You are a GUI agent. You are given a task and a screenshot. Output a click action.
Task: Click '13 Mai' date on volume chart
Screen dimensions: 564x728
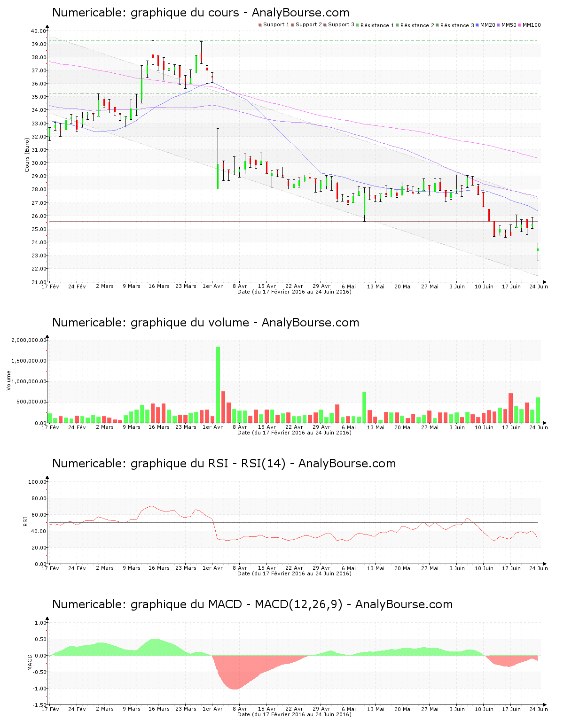pos(376,427)
